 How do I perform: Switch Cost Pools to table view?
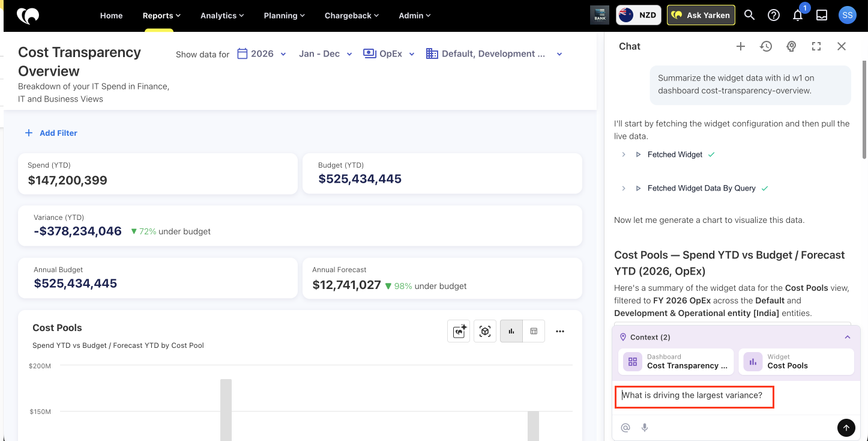point(534,331)
